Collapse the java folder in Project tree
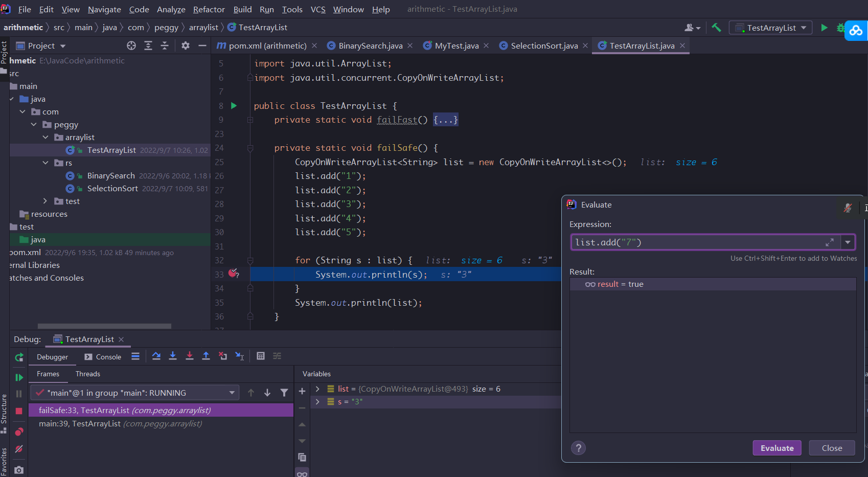The height and width of the screenshot is (477, 868). click(x=11, y=99)
